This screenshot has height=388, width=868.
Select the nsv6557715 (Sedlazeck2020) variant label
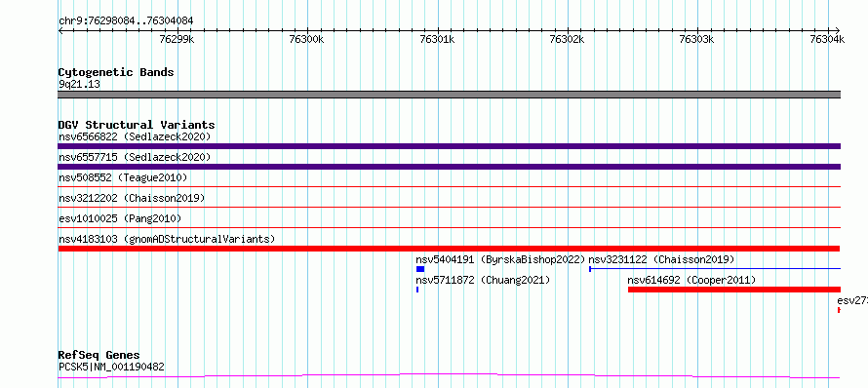click(x=135, y=157)
